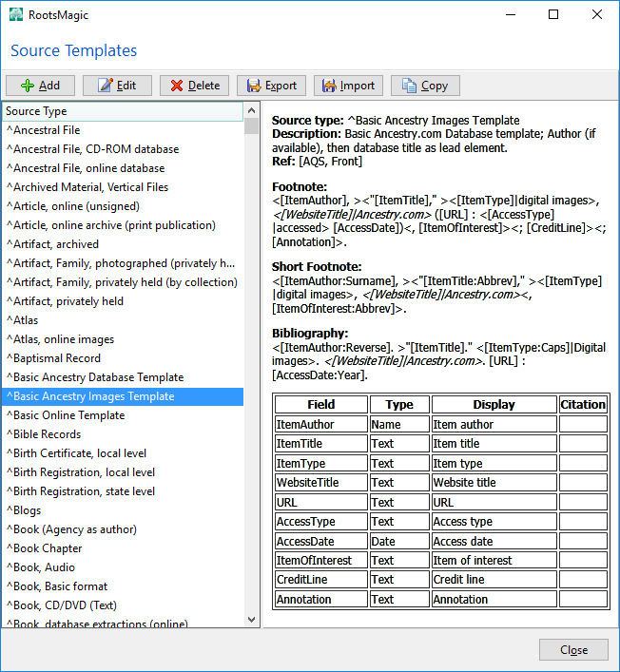
Task: Select highlighted ^Basic Ancestry Images Template row
Action: [123, 396]
